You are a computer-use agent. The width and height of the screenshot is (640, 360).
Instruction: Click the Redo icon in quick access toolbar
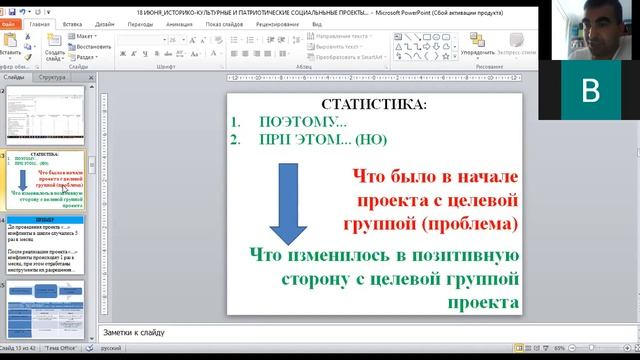(x=38, y=12)
